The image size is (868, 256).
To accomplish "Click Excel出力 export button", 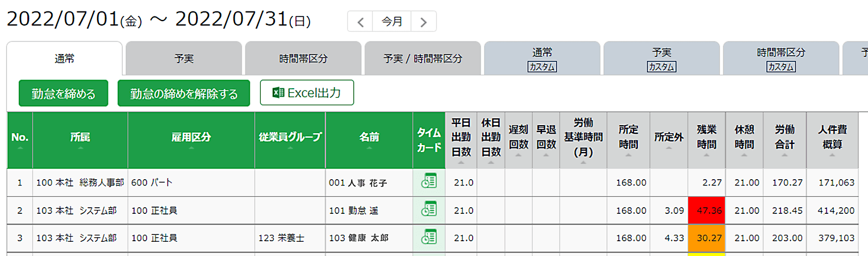I will [x=307, y=93].
